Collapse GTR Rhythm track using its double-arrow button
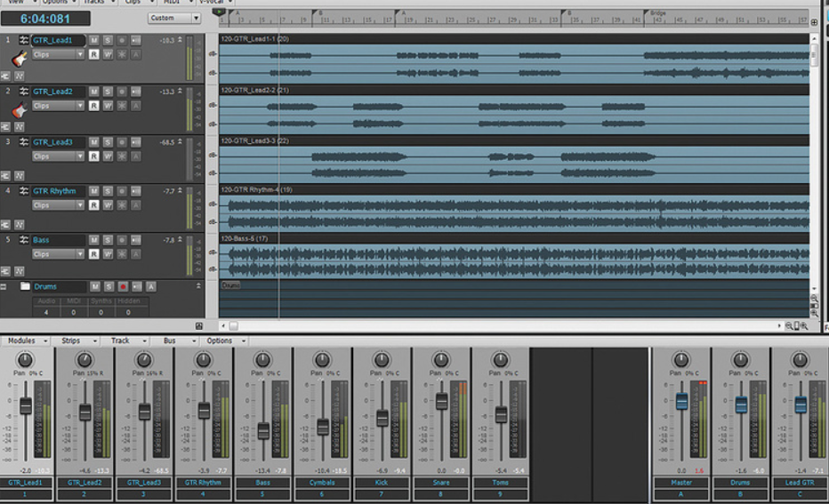Image resolution: width=829 pixels, height=504 pixels. 180,190
